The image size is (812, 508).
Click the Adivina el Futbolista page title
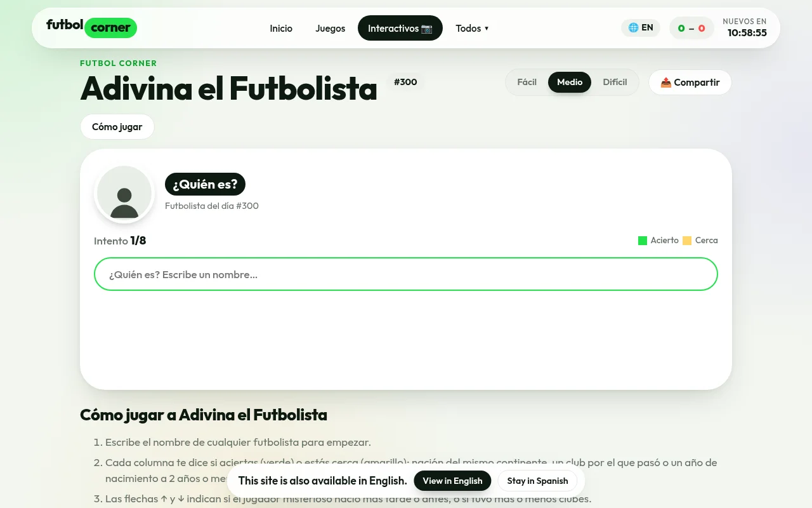229,88
